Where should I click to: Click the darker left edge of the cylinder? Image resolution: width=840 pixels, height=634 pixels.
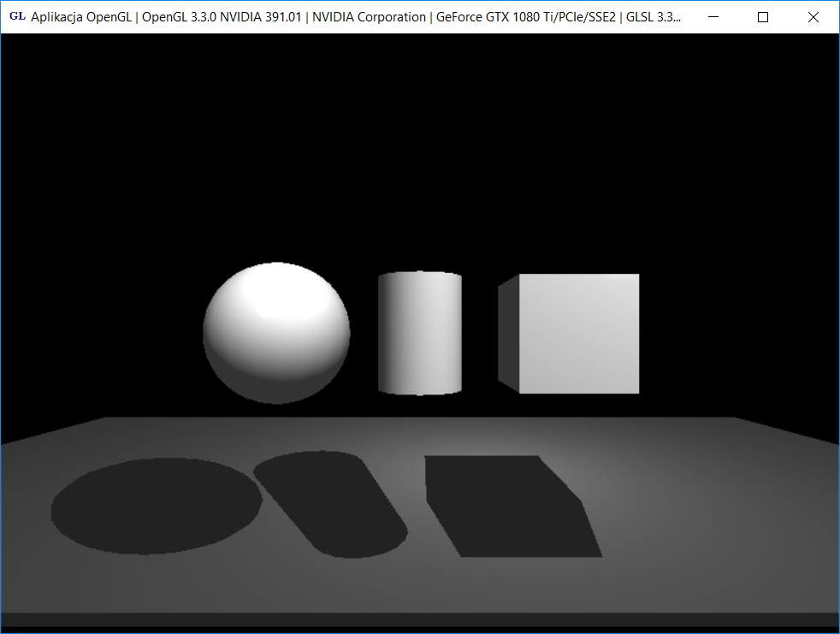384,334
